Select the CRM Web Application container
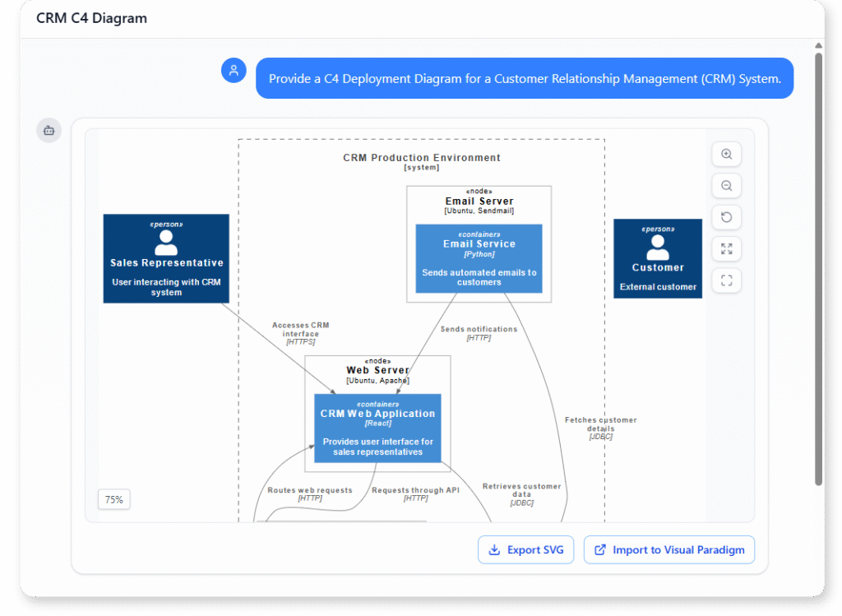The height and width of the screenshot is (616, 842). (x=377, y=428)
